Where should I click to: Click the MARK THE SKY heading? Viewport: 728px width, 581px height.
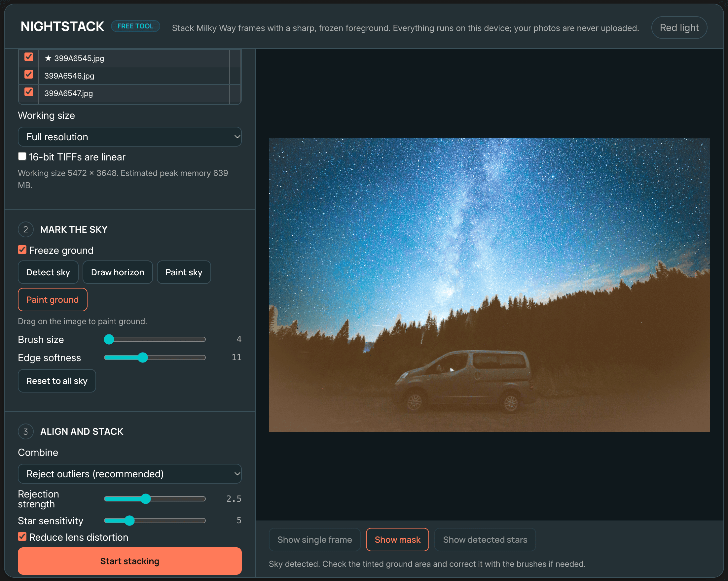(x=74, y=229)
